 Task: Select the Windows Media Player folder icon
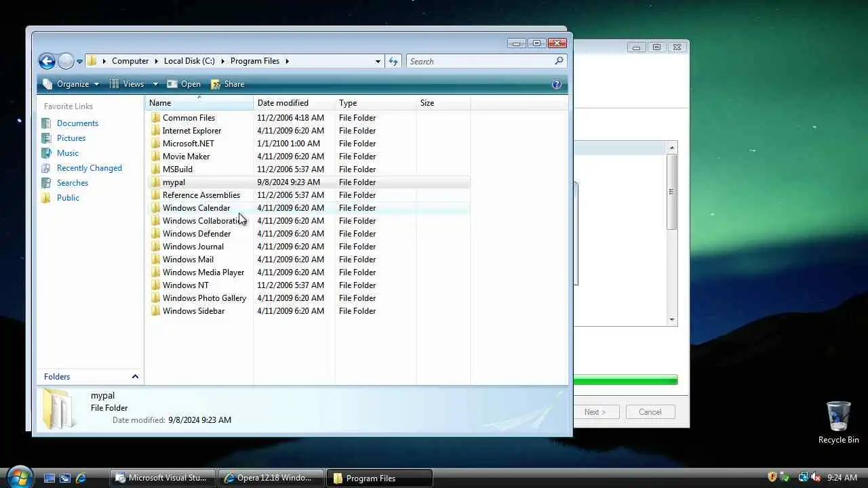pos(155,272)
